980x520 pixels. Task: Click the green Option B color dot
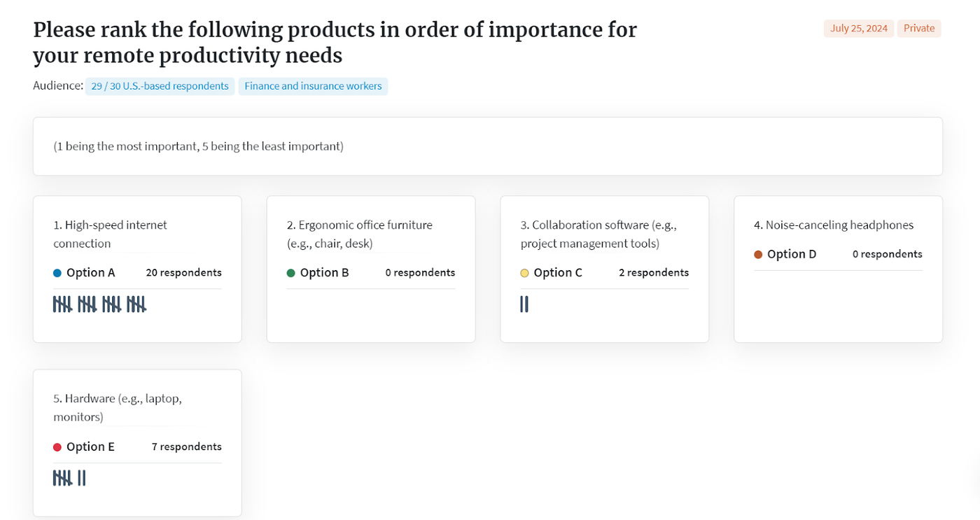(291, 273)
